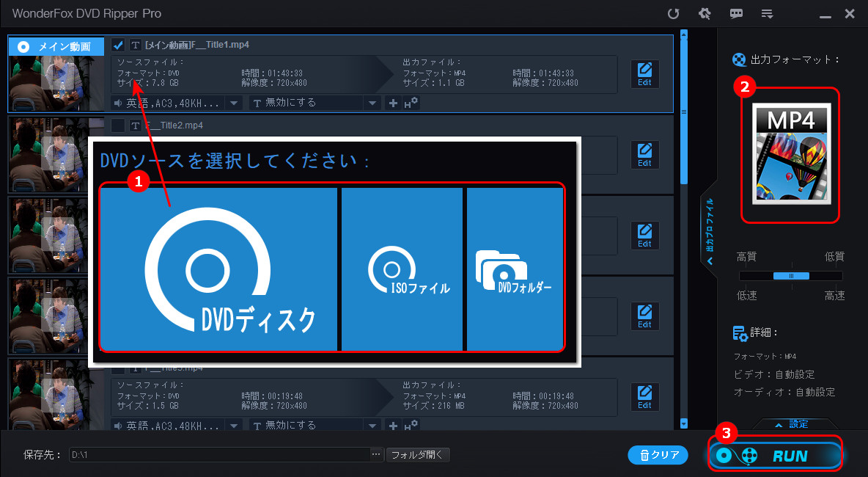Select the メイン動画 radio button
Viewport: 868px width, 477px height.
coord(23,46)
